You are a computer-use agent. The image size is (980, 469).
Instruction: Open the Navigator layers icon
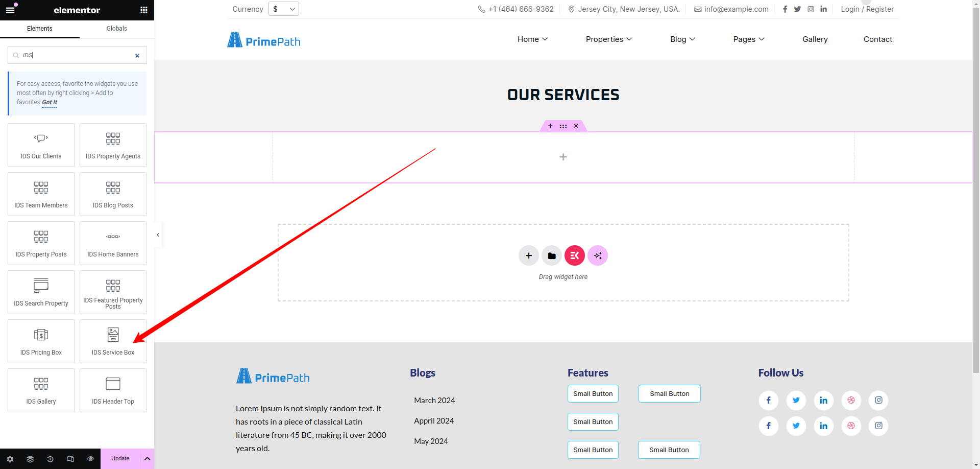point(30,459)
